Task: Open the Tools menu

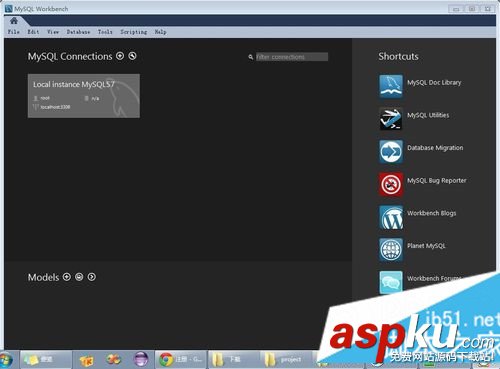Action: point(105,32)
